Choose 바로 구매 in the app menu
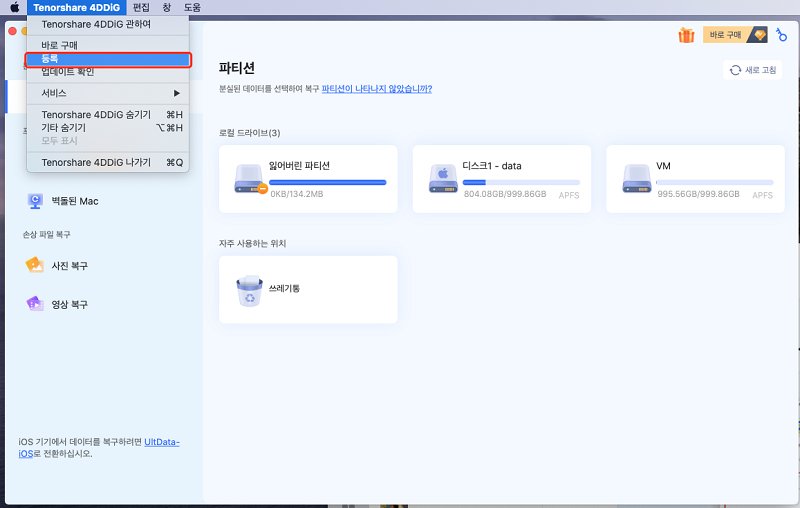 coord(108,45)
